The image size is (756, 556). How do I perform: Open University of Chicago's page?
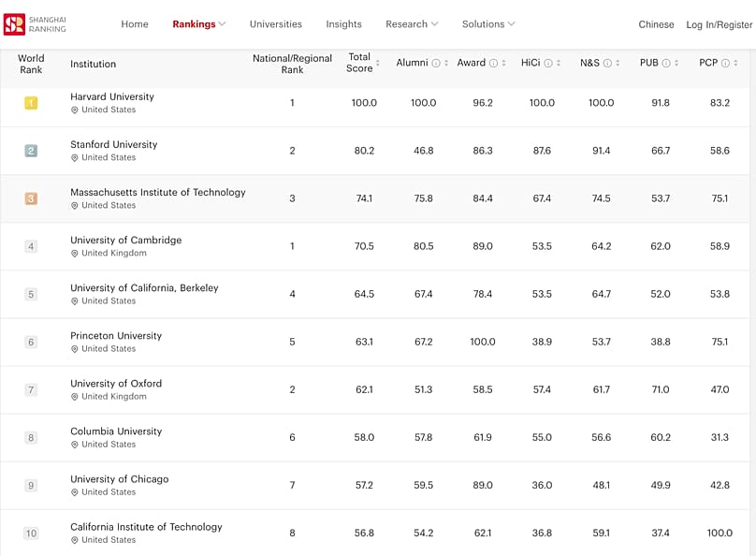pyautogui.click(x=120, y=478)
